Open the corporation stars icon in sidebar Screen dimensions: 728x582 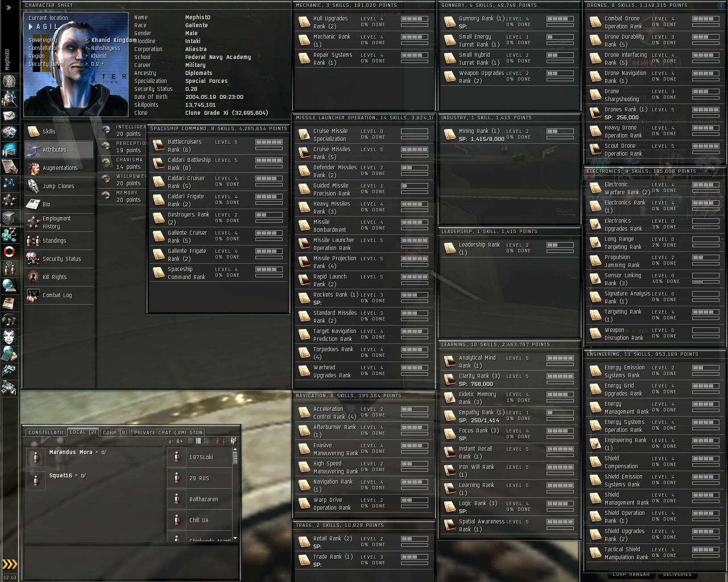pos(9,200)
